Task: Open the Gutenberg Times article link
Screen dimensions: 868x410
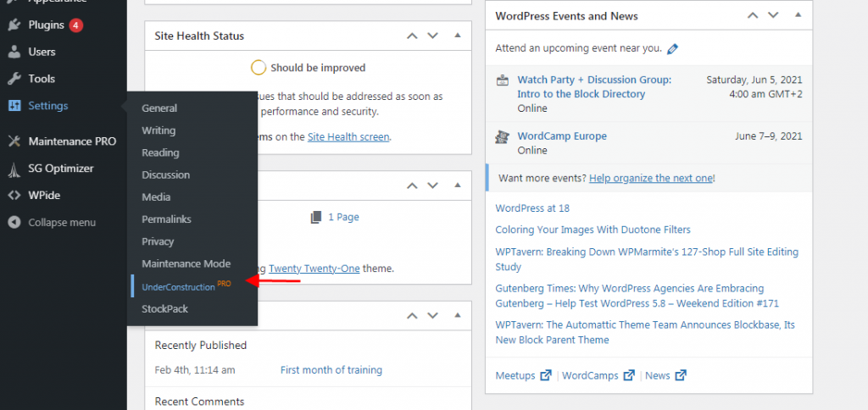Action: click(637, 296)
